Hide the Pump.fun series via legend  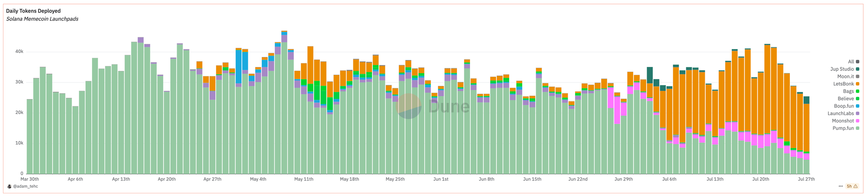[845, 128]
